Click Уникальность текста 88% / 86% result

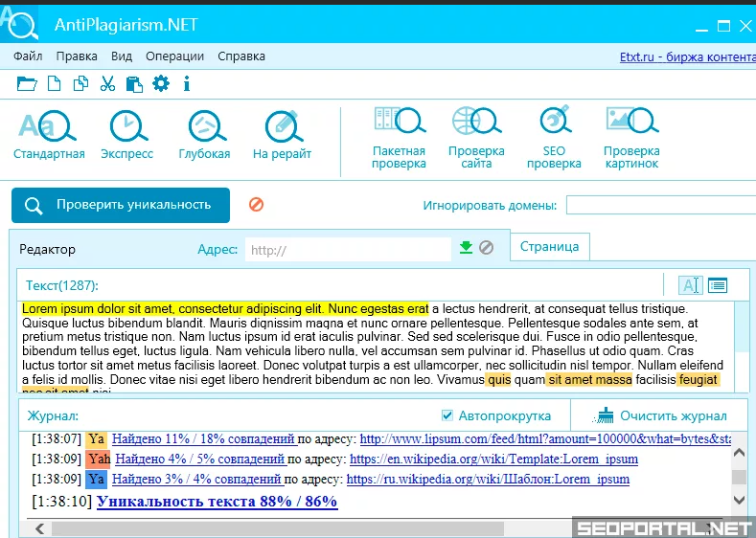[217, 502]
